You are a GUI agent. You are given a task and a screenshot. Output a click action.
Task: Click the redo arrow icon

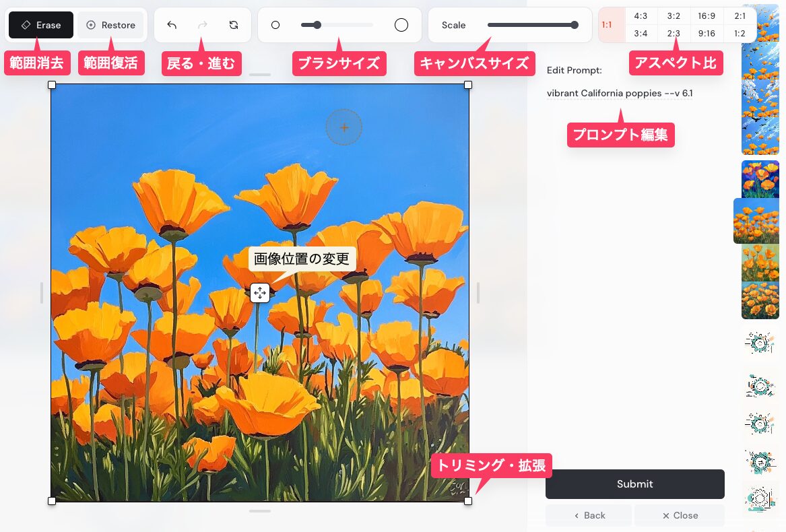click(x=203, y=25)
